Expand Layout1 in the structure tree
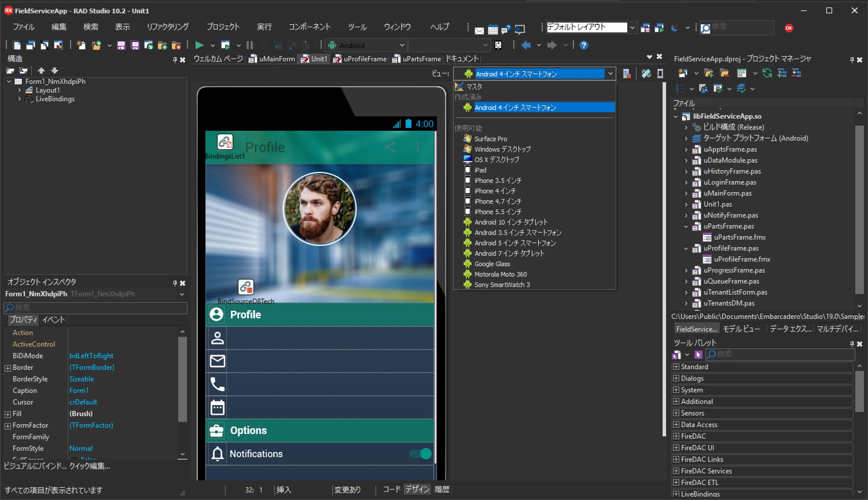The width and height of the screenshot is (868, 500). 20,90
